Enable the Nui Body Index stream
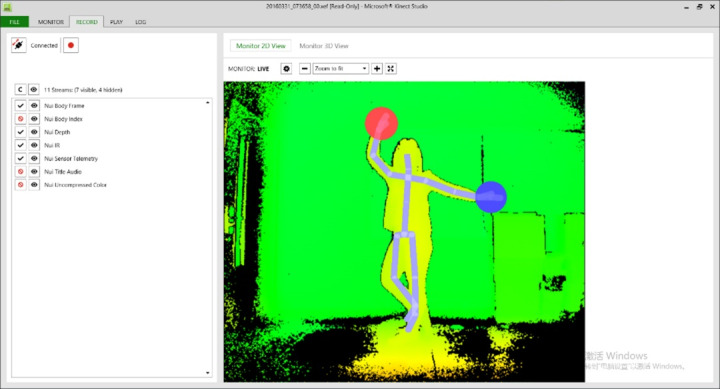The width and height of the screenshot is (720, 389). [20, 119]
